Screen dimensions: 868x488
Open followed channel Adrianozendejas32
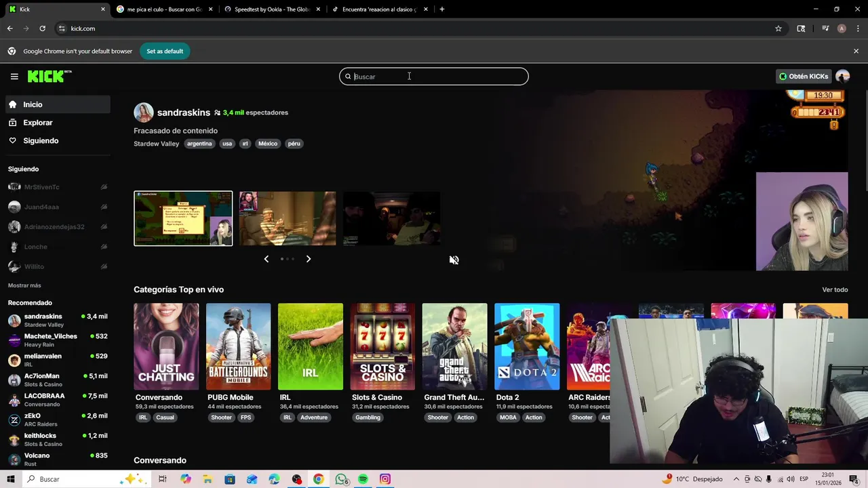click(x=58, y=226)
